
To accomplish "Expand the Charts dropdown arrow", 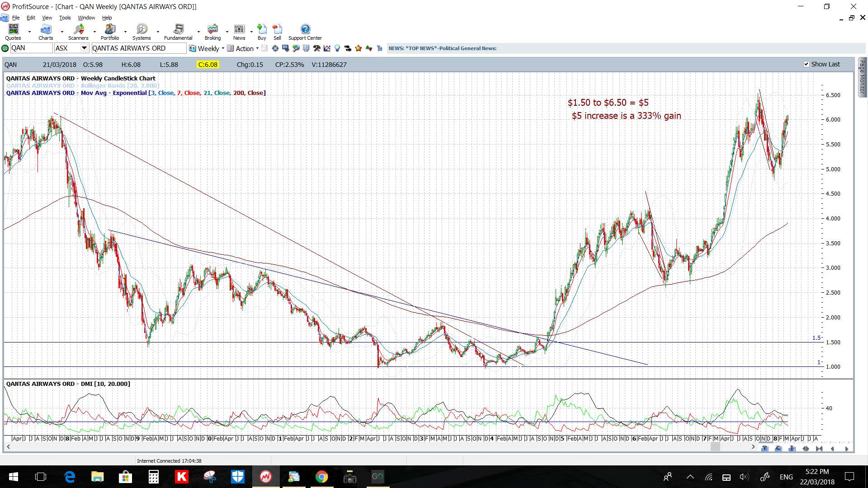I will pos(62,32).
